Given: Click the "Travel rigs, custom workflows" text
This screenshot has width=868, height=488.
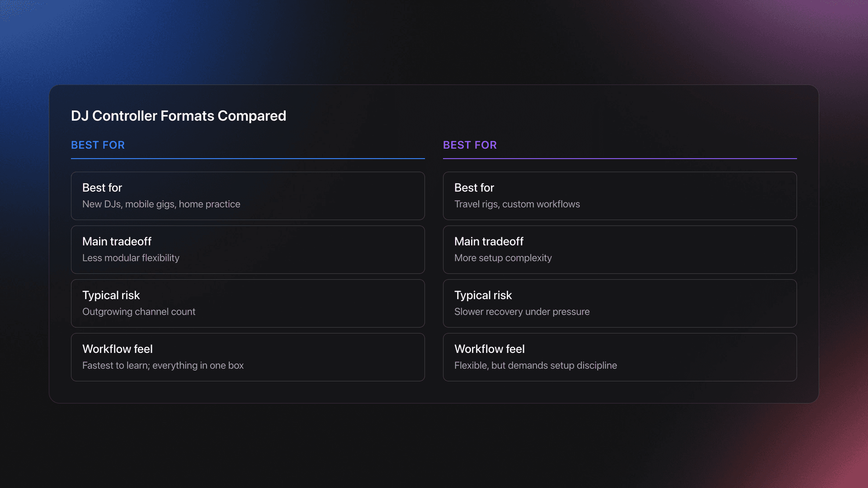Looking at the screenshot, I should 517,204.
